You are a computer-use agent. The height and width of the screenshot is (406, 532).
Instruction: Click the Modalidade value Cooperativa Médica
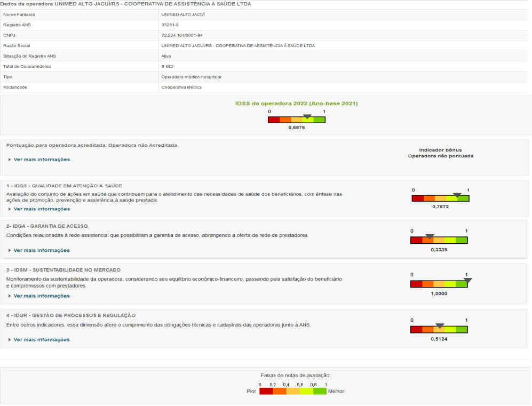point(181,87)
